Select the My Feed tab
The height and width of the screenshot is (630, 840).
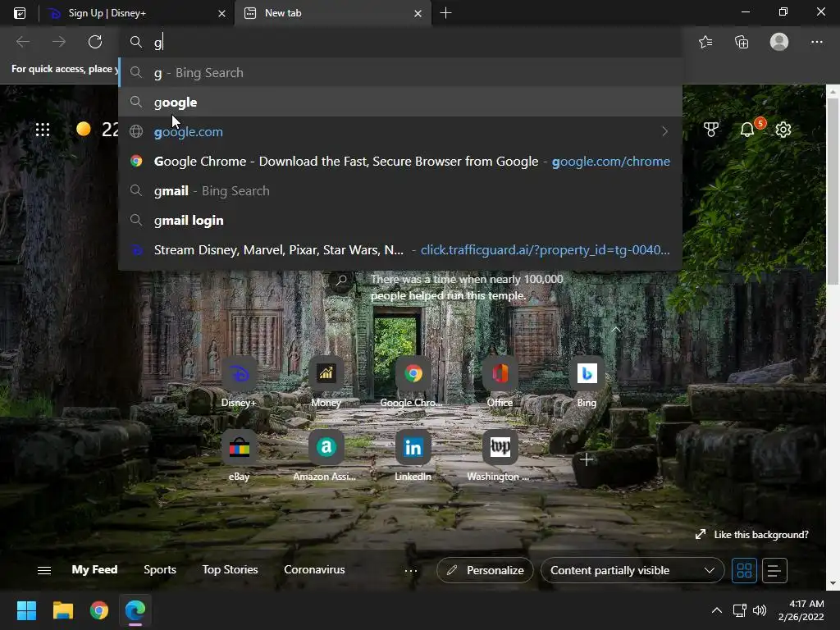(x=94, y=569)
